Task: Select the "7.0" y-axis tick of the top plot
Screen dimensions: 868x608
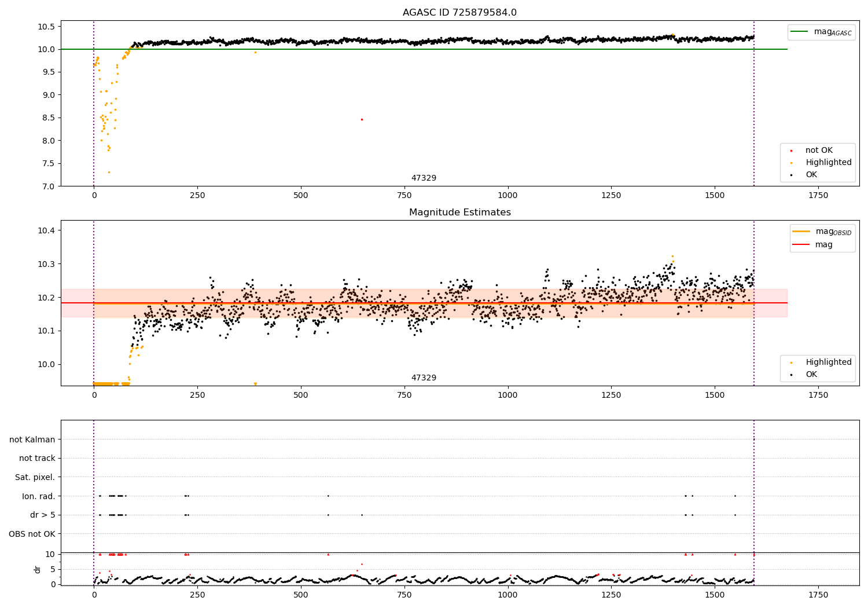Action: pos(49,186)
